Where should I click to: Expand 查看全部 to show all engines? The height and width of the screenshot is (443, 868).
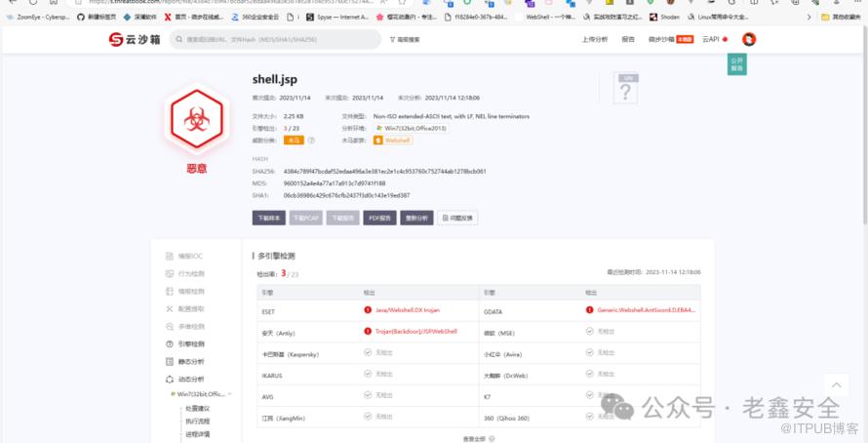(x=476, y=438)
